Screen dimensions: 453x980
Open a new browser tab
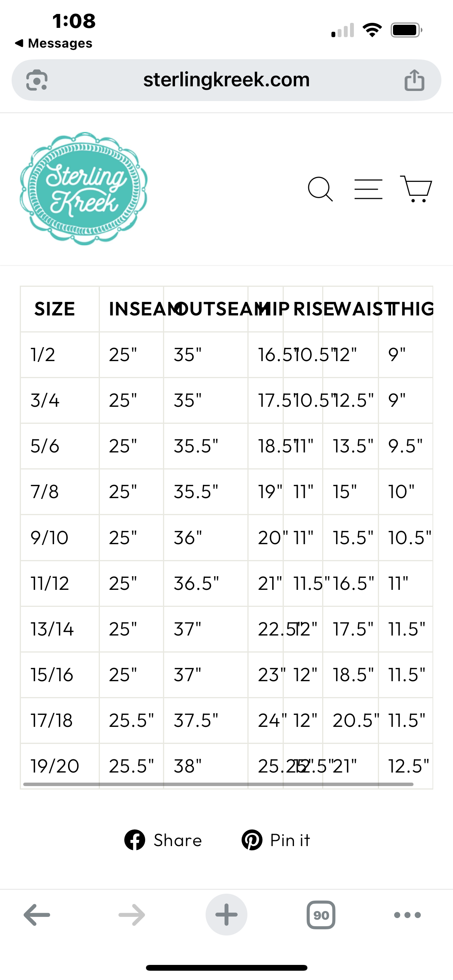pos(226,915)
